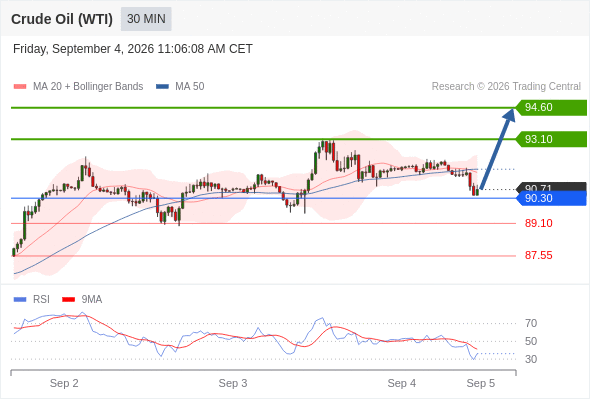Click the 9MA red legend swatch

[x=68, y=300]
